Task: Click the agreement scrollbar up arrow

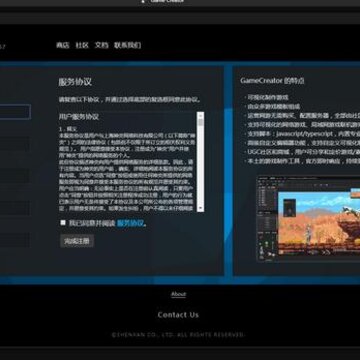Action: pos(200,115)
